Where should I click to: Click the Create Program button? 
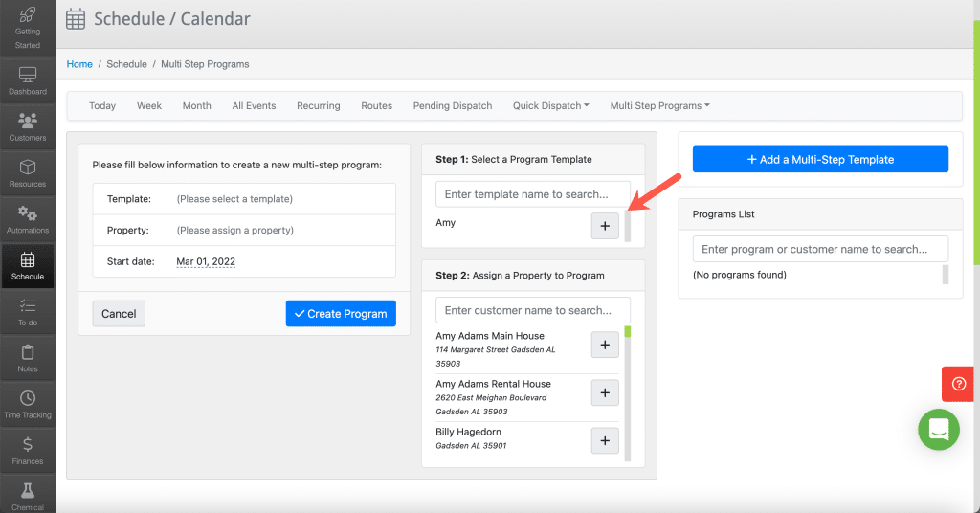pyautogui.click(x=341, y=314)
